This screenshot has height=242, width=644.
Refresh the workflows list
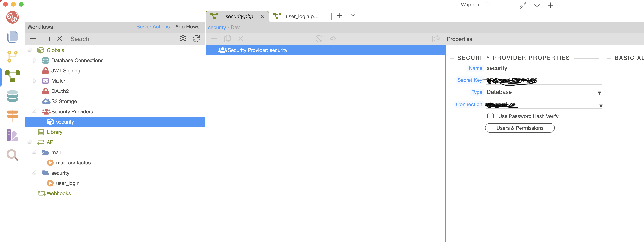point(196,39)
